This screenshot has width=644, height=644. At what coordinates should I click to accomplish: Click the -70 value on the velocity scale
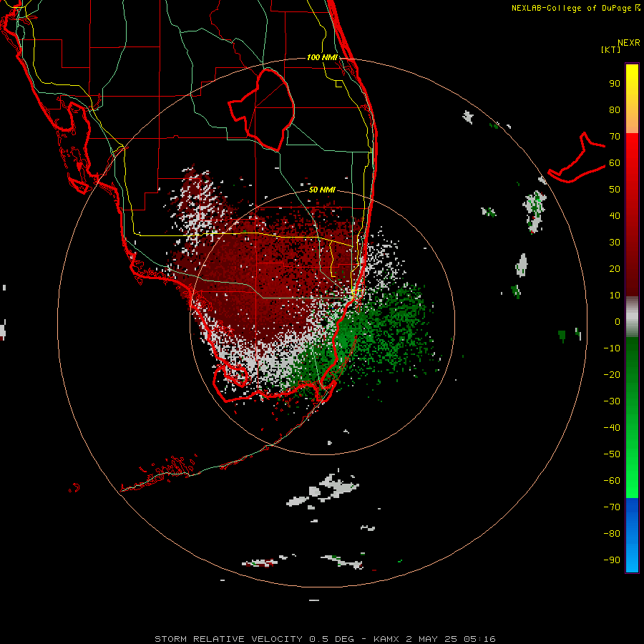coord(612,507)
